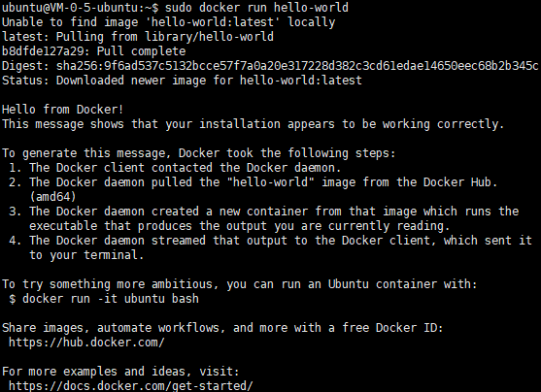Click 'For more examples and ideas' line
The width and height of the screenshot is (541, 392).
point(120,372)
